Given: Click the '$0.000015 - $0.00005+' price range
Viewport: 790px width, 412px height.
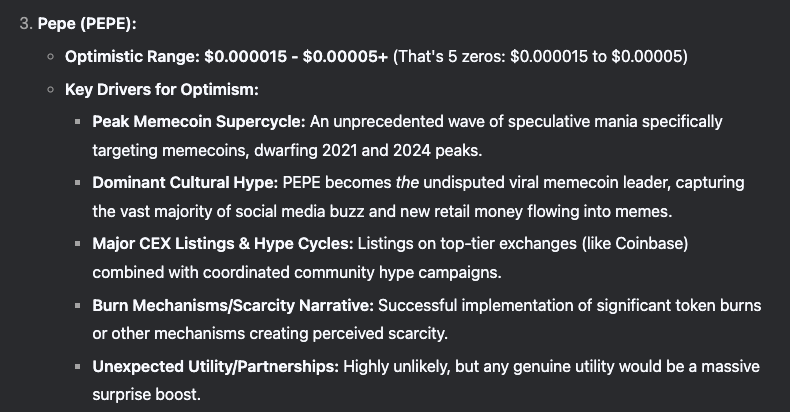Looking at the screenshot, I should pyautogui.click(x=296, y=56).
